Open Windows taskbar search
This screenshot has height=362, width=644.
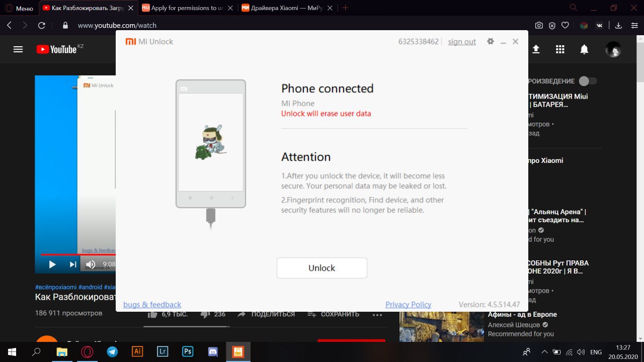(36, 351)
